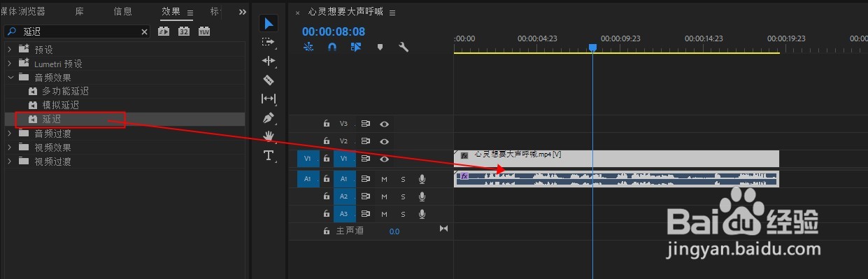
Task: Select the Selection tool arrow
Action: click(x=269, y=24)
